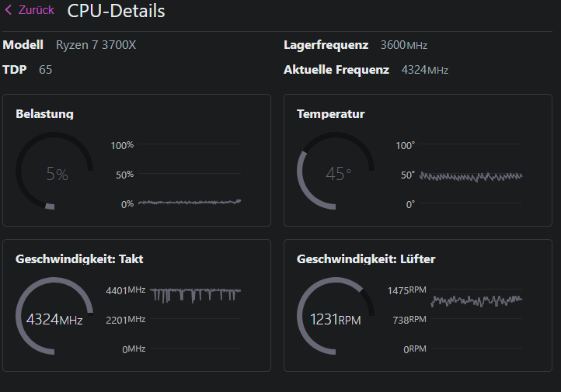Select the Belastung 5% circular gauge
The image size is (561, 392).
(54, 172)
